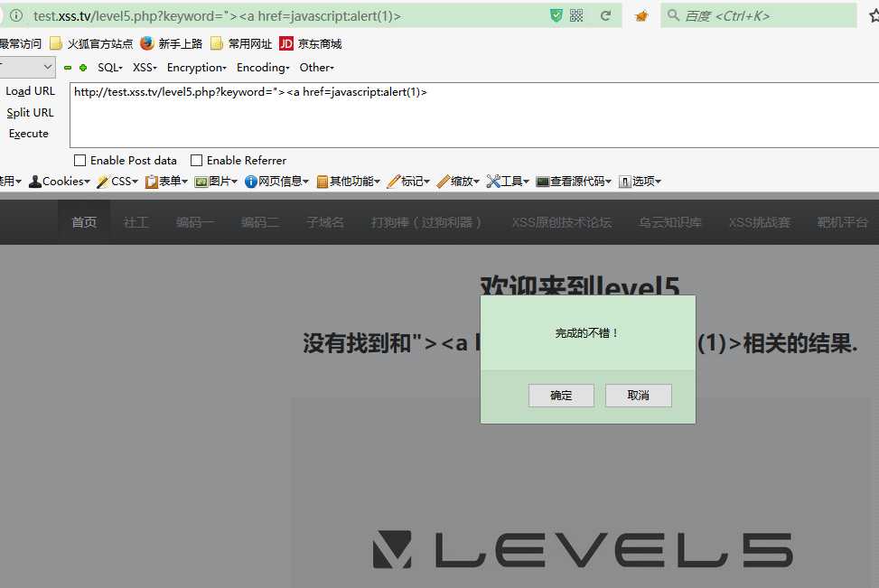879x588 pixels.
Task: Click the browser address bar URL
Action: point(217,15)
